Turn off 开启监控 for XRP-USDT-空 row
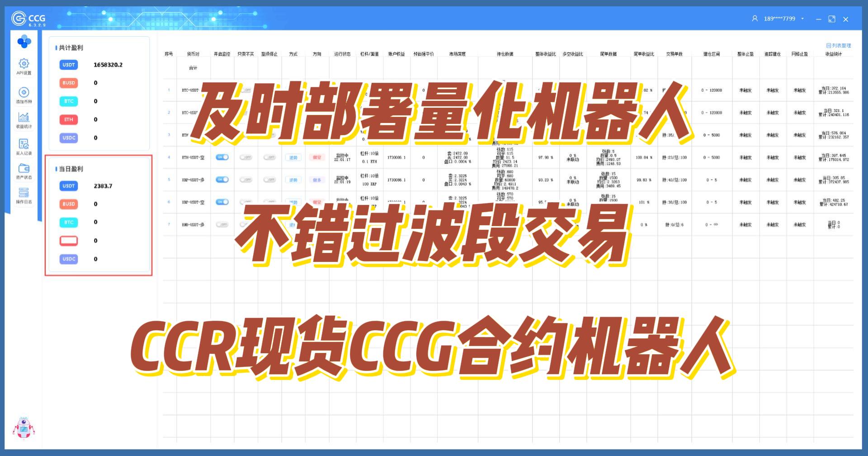 click(x=222, y=202)
